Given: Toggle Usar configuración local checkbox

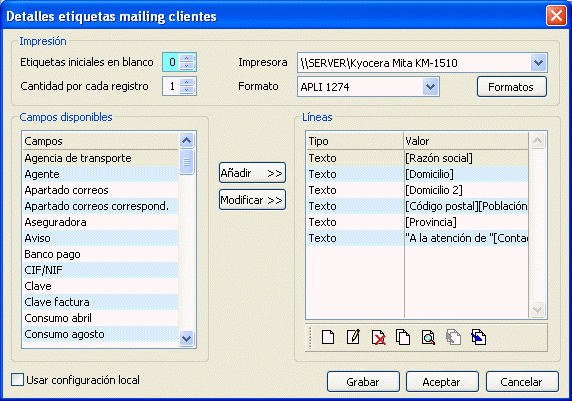Looking at the screenshot, I should (17, 379).
